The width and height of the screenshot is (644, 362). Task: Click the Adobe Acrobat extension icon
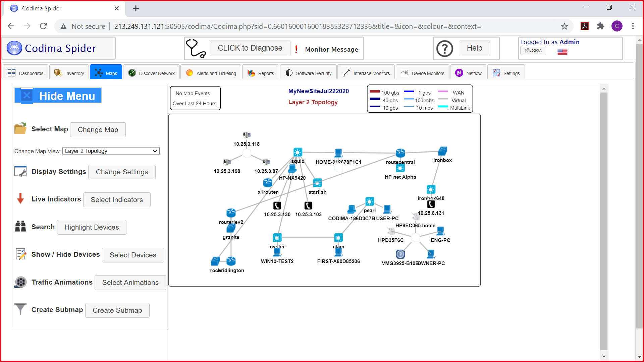coord(585,26)
